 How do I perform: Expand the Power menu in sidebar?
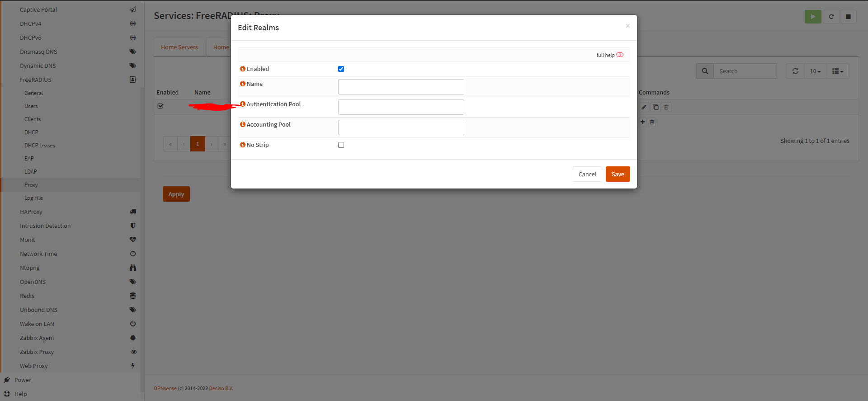tap(23, 380)
